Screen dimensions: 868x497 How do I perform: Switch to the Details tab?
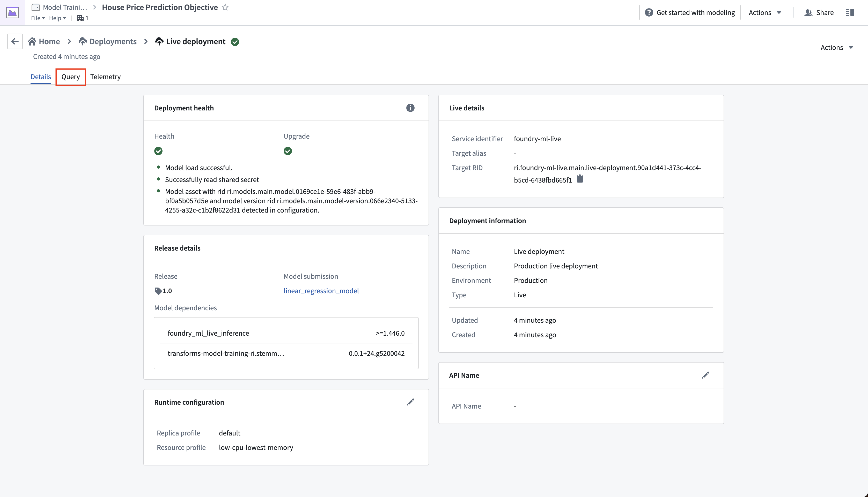pos(41,77)
